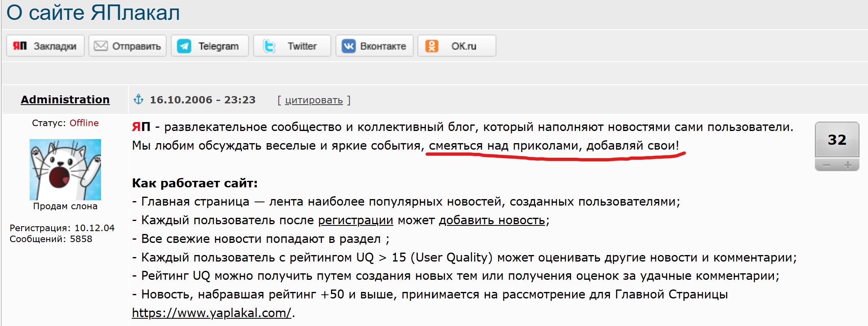Click the Telegram paper plane icon
Image resolution: width=868 pixels, height=326 pixels.
[x=184, y=46]
